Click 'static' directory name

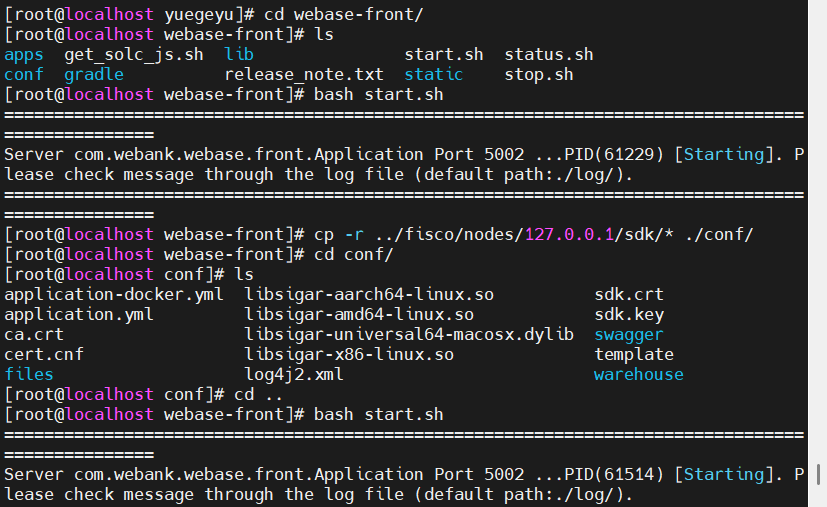(434, 74)
